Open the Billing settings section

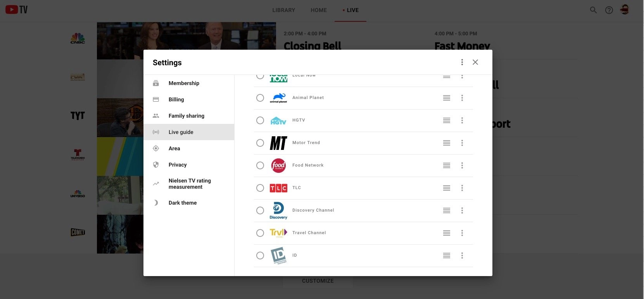[189, 99]
